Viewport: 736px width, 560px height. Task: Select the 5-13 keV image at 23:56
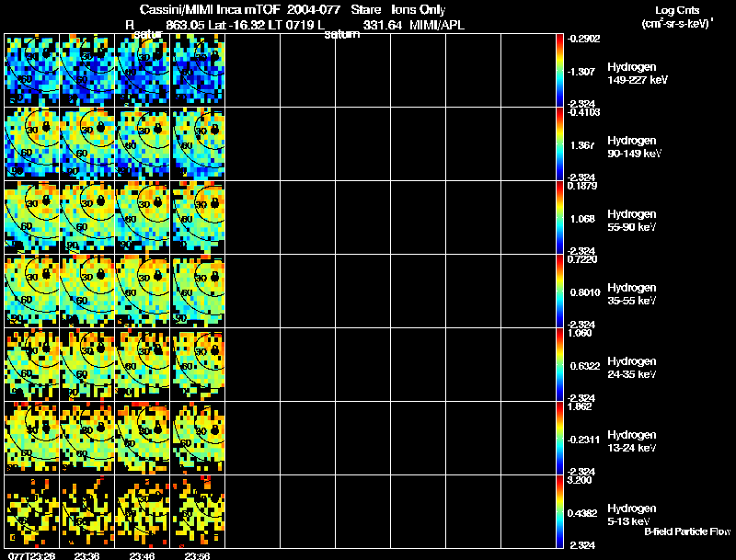pos(198,512)
